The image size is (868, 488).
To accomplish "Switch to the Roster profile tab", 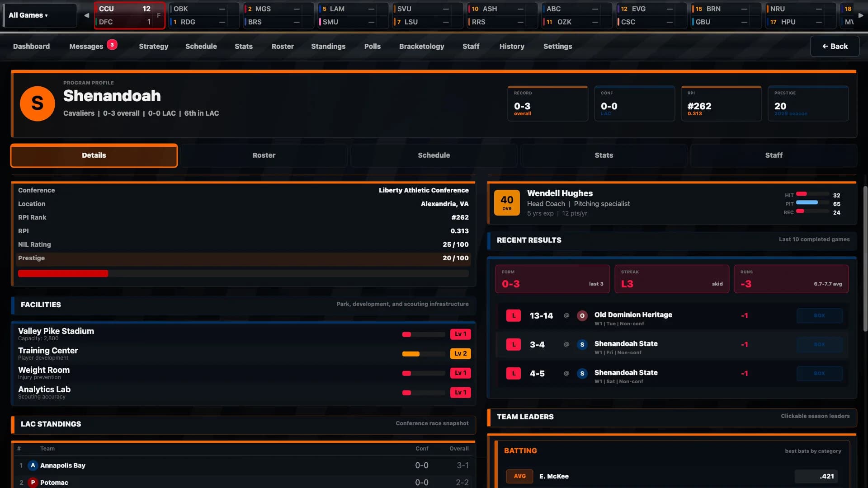I will pos(264,155).
